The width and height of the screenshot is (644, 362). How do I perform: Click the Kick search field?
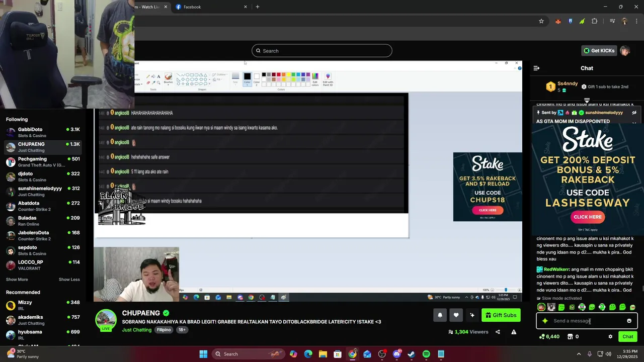(322, 51)
